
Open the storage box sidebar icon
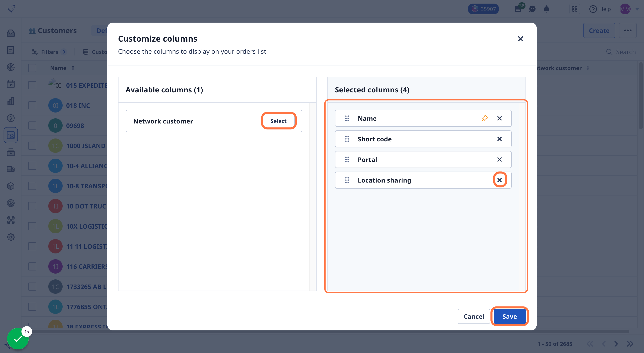tap(11, 152)
